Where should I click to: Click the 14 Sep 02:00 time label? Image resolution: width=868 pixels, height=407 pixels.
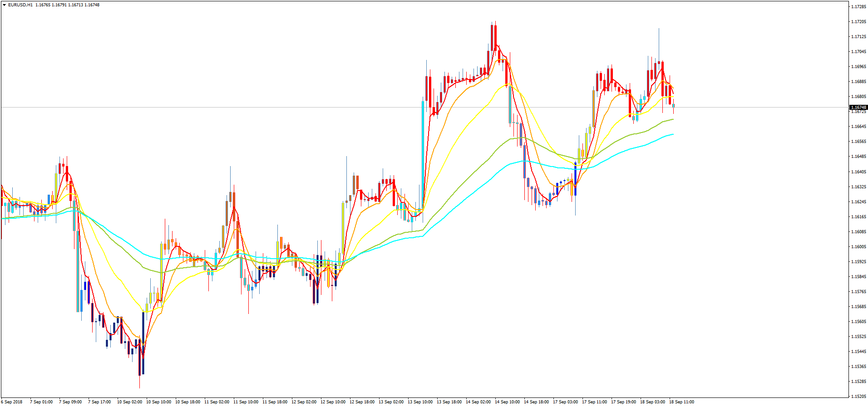coord(478,402)
